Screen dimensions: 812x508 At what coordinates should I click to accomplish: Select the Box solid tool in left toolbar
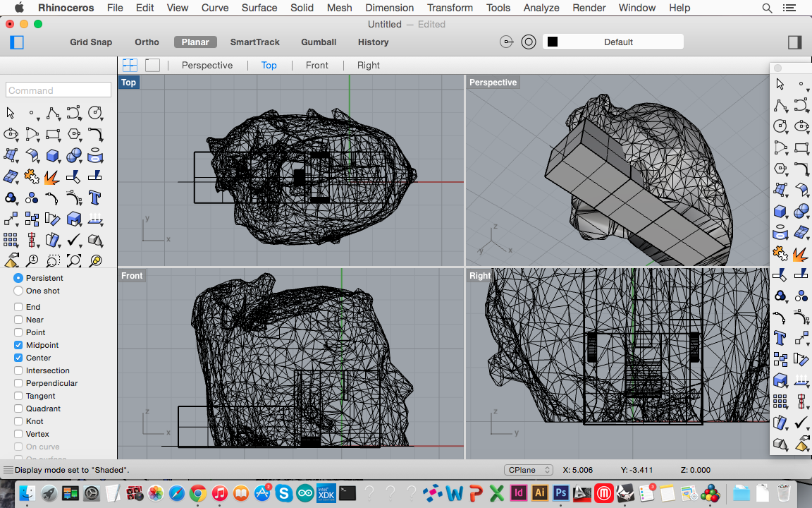tap(51, 155)
